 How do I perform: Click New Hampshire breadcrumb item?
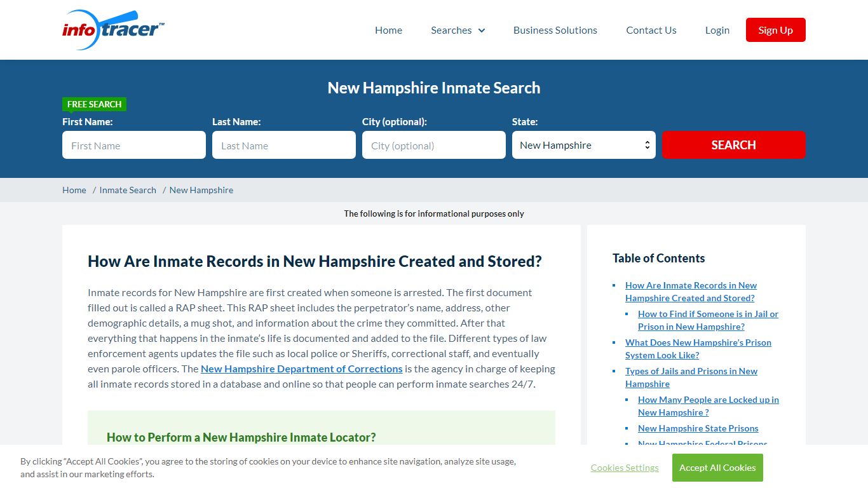pyautogui.click(x=201, y=190)
